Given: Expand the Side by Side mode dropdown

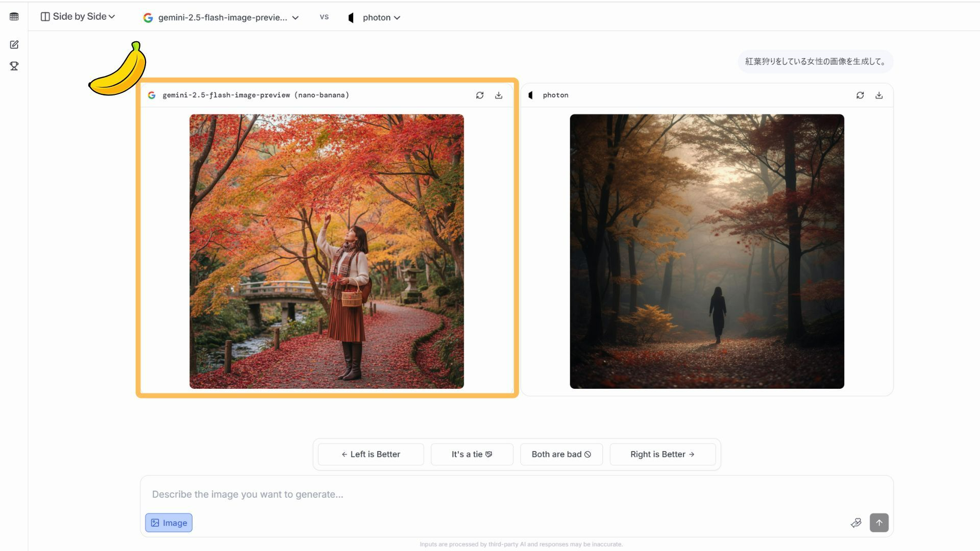Looking at the screenshot, I should pos(78,17).
